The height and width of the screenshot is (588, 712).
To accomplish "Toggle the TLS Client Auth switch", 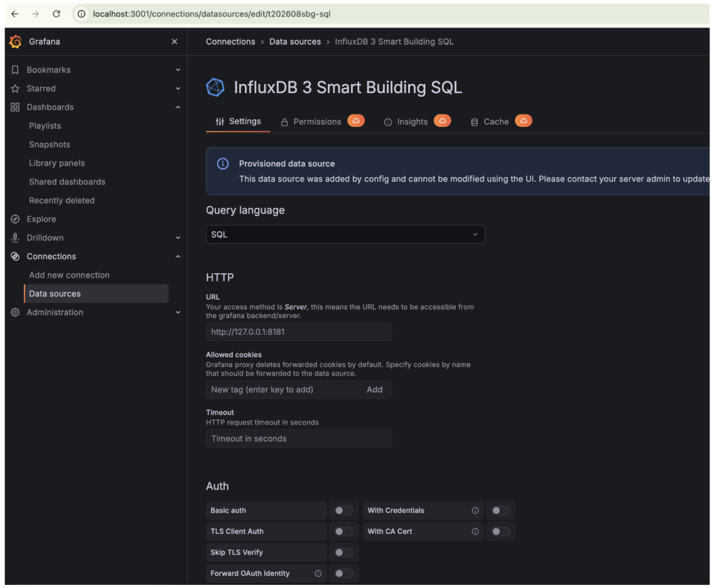I will pos(343,531).
